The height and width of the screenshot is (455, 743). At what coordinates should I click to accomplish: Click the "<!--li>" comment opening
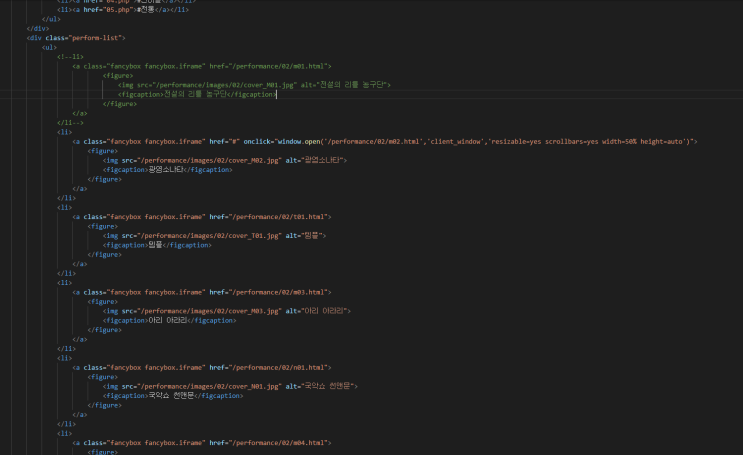70,57
